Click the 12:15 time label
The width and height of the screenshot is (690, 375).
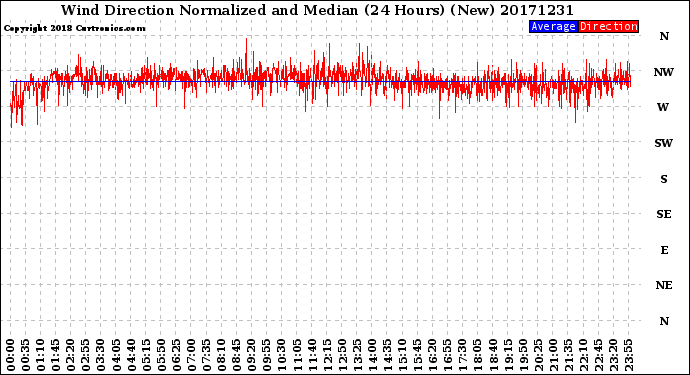(327, 355)
